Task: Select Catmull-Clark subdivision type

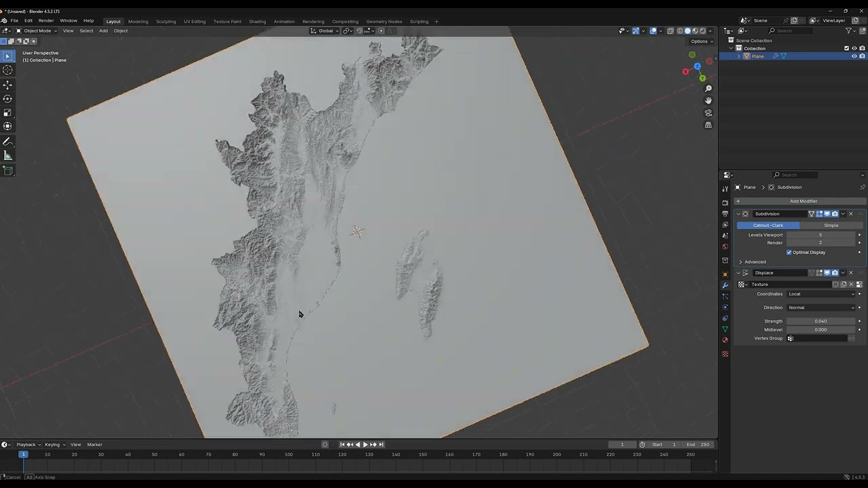Action: point(768,225)
